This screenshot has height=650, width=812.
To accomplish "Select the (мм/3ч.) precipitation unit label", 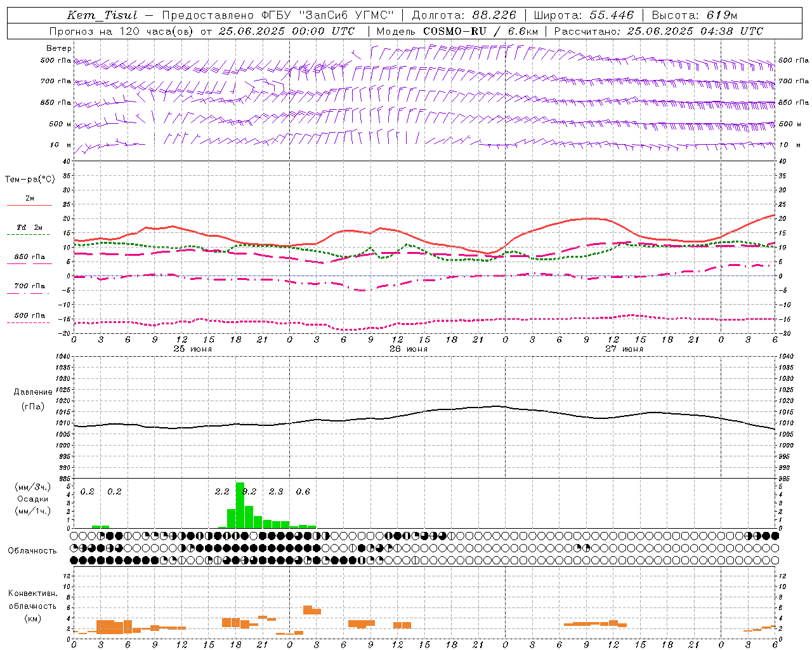I will [x=32, y=487].
